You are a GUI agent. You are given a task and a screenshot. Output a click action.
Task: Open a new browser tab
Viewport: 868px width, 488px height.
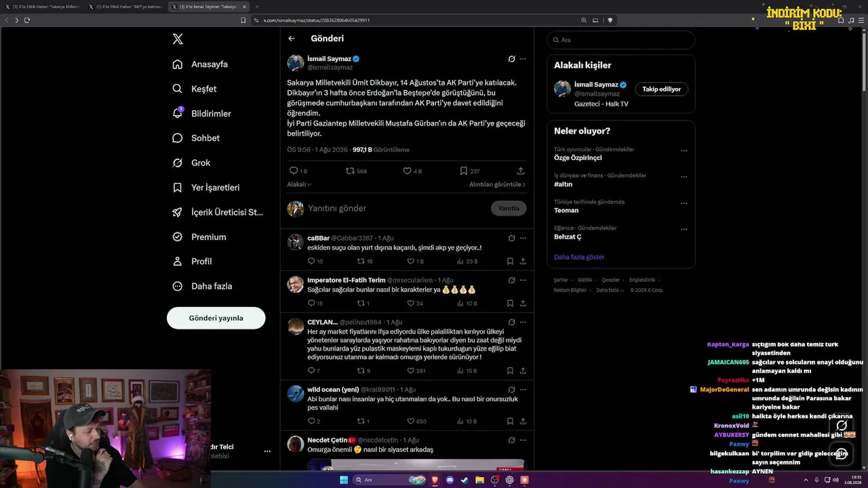tap(256, 7)
